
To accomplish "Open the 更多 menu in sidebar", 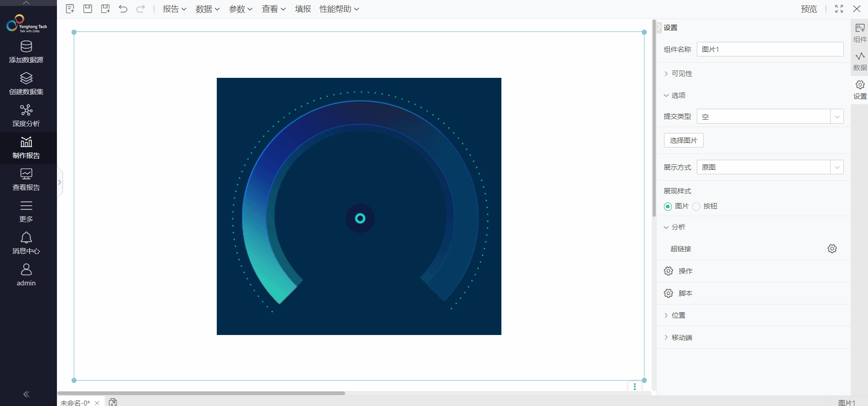I will click(x=26, y=212).
